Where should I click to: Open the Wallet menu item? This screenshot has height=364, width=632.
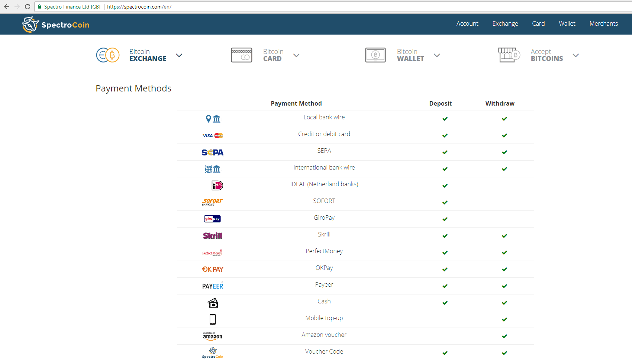click(x=567, y=23)
